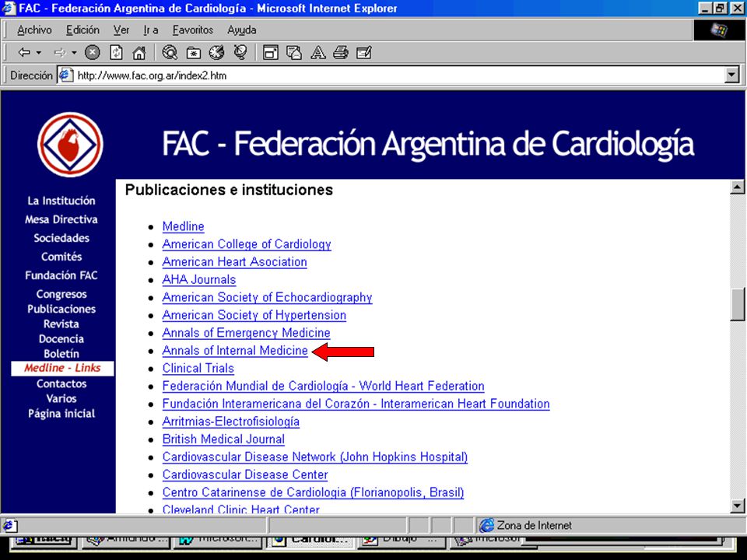Click the page scrollbar down arrow
747x560 pixels.
tap(737, 506)
